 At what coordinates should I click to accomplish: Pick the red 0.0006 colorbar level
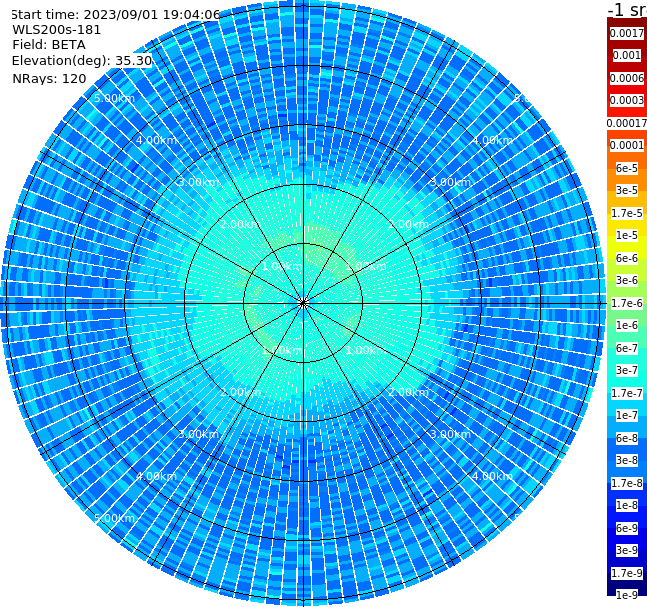click(627, 78)
